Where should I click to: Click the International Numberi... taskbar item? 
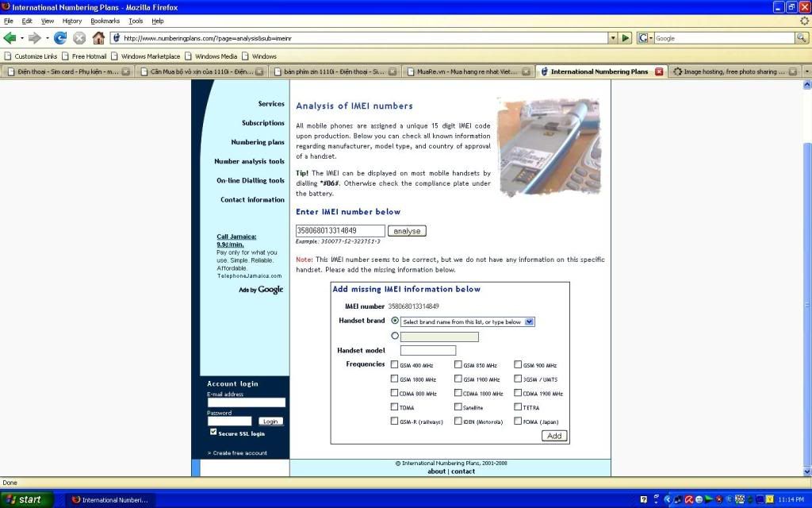tap(110, 500)
